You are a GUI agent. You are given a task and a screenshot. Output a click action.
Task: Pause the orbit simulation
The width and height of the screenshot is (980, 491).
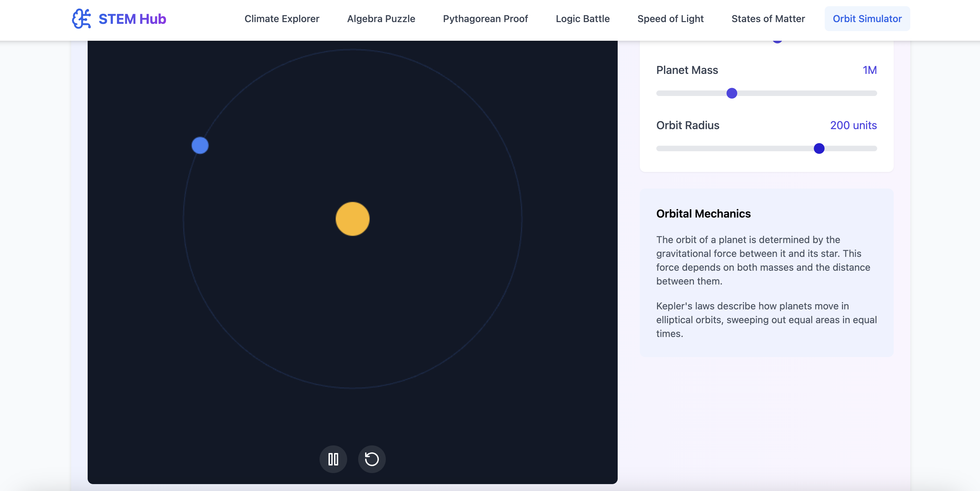pos(333,459)
